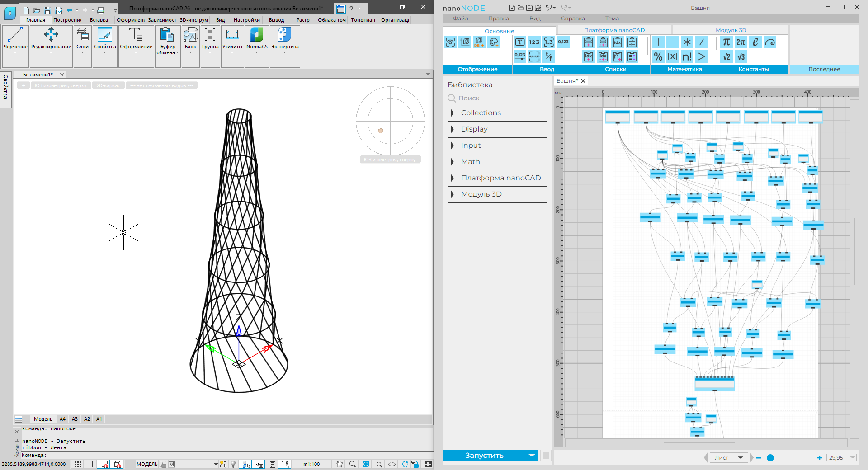
Task: Select the Pi constant node icon
Action: tap(726, 42)
